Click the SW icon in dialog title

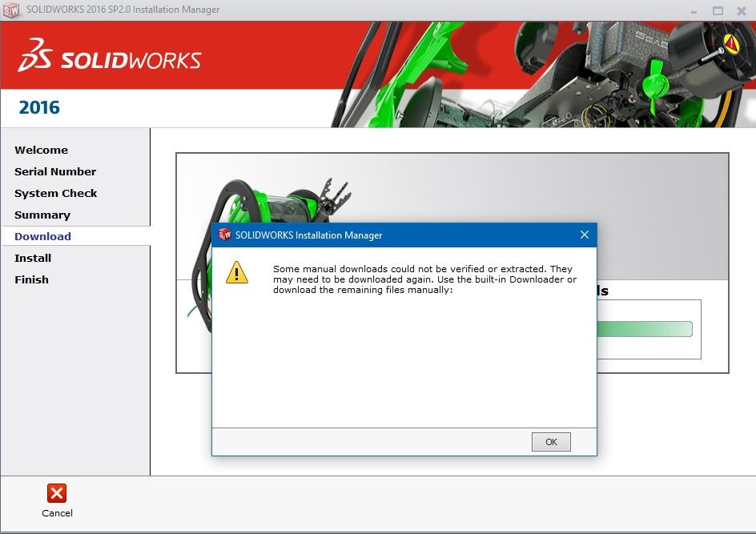[x=225, y=235]
